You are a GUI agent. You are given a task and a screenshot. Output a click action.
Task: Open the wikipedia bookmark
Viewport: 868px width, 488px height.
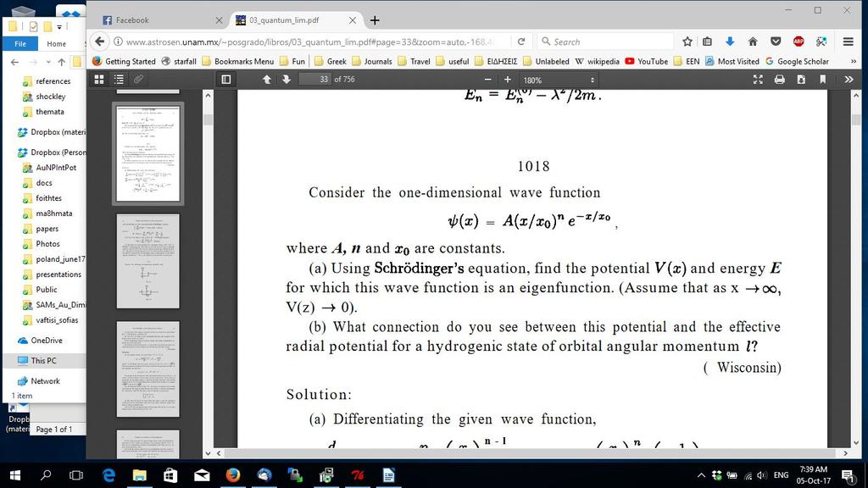tap(598, 61)
